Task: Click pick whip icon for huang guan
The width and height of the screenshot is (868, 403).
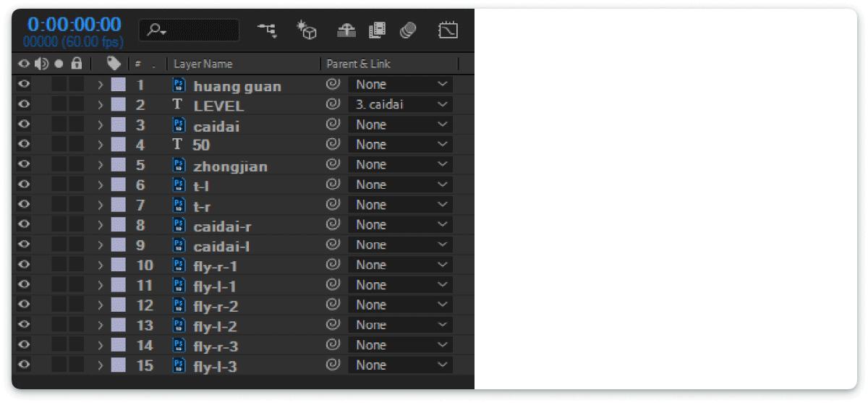Action: coord(333,85)
